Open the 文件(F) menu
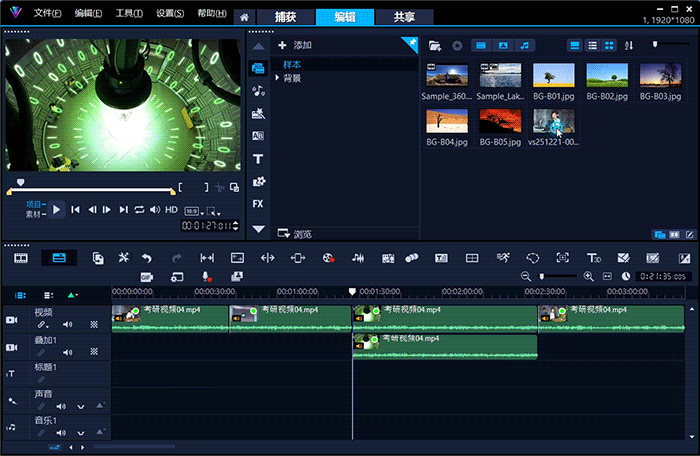 [x=46, y=14]
